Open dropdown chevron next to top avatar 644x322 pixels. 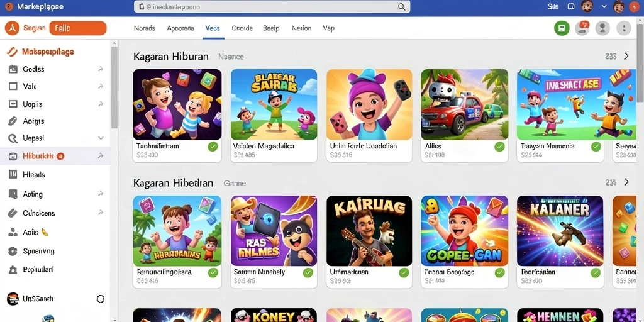click(x=604, y=6)
